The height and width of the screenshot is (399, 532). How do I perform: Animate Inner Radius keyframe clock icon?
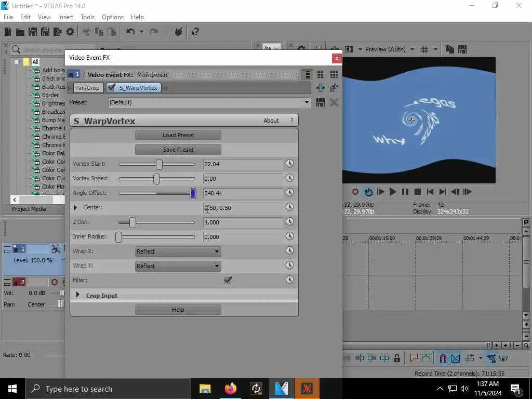pyautogui.click(x=289, y=236)
